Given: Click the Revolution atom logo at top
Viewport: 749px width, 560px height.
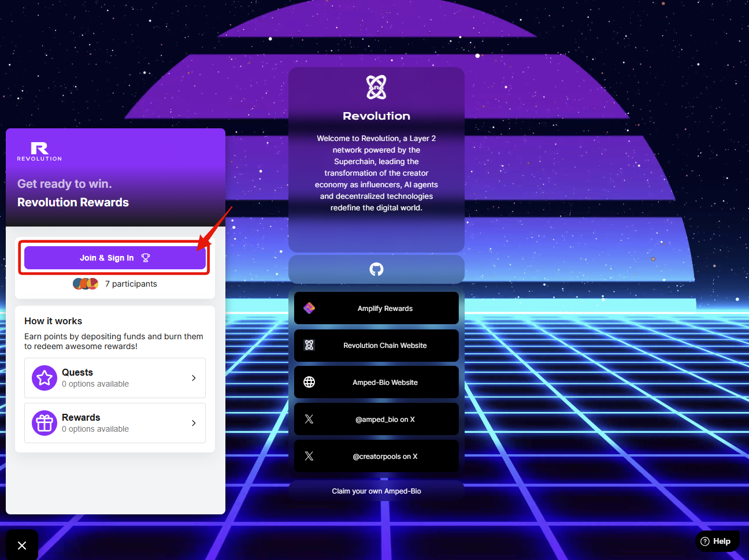Looking at the screenshot, I should point(376,87).
